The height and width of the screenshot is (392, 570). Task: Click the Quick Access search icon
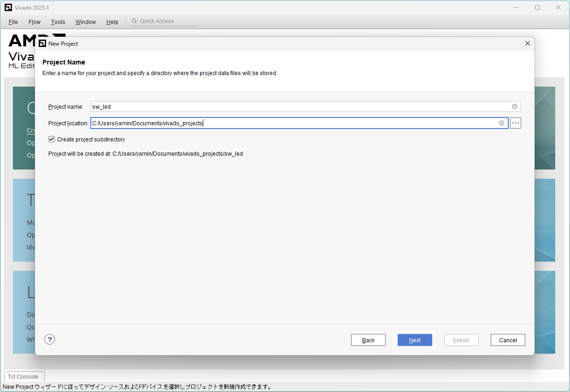click(x=135, y=21)
